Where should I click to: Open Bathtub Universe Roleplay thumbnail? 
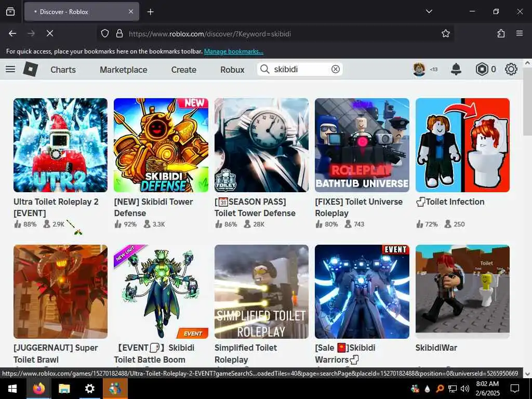click(362, 145)
